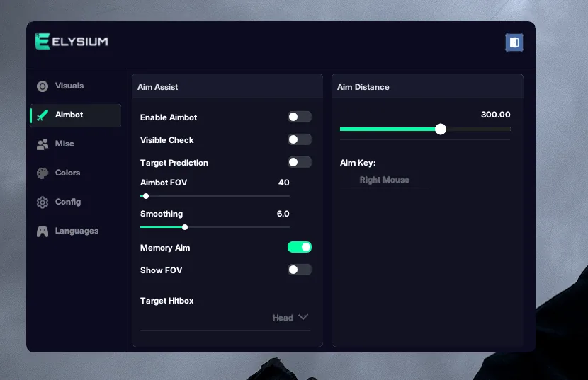Click the Memory Aim label
Screen dimensions: 588x380
[x=165, y=248]
